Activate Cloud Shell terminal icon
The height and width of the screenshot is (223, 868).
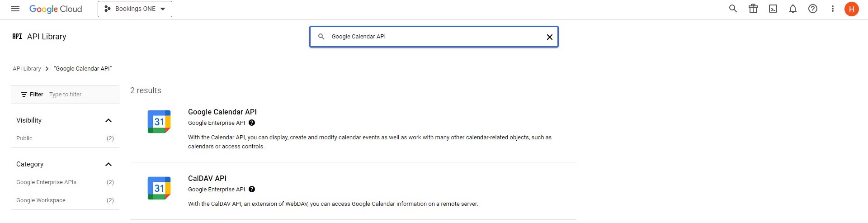[773, 9]
